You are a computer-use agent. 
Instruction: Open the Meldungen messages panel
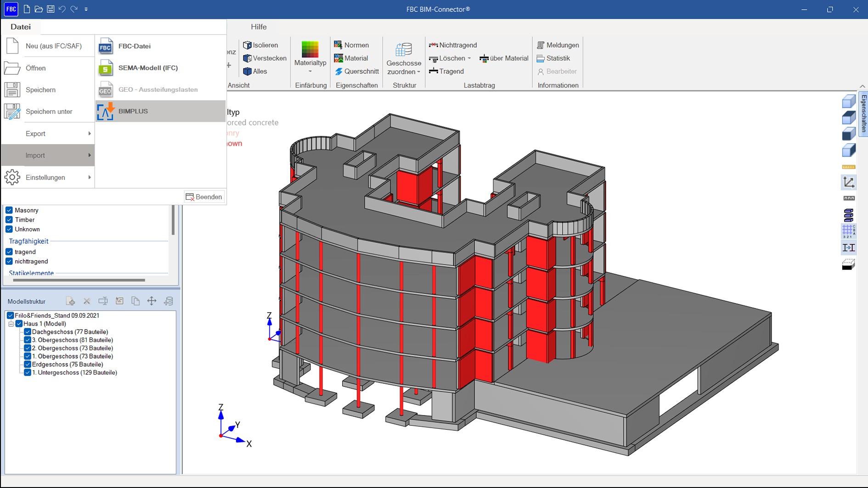[x=558, y=45]
